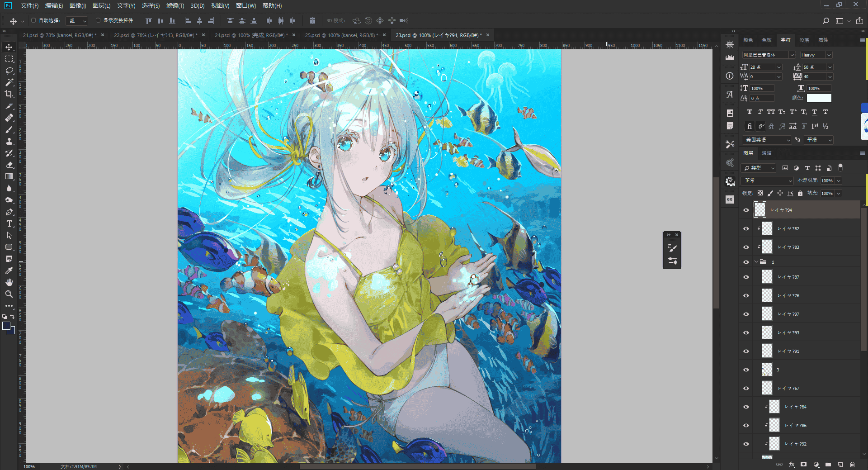Select the Brush tool
Viewport: 868px width, 470px height.
pyautogui.click(x=9, y=129)
